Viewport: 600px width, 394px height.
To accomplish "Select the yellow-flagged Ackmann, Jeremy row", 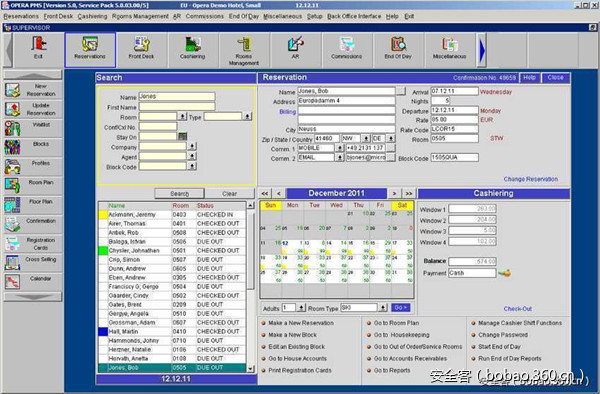I will point(172,215).
